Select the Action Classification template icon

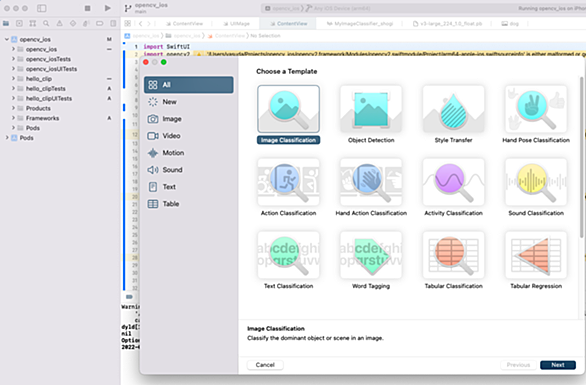click(288, 182)
